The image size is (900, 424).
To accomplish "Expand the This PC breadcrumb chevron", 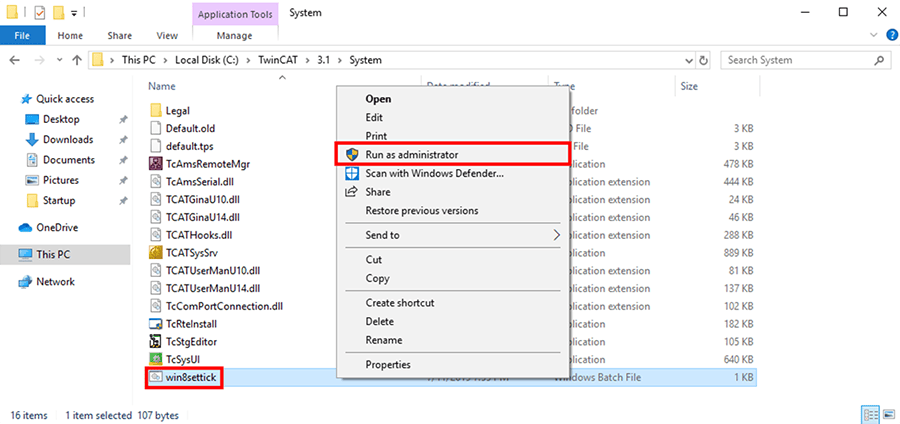I will tap(166, 60).
